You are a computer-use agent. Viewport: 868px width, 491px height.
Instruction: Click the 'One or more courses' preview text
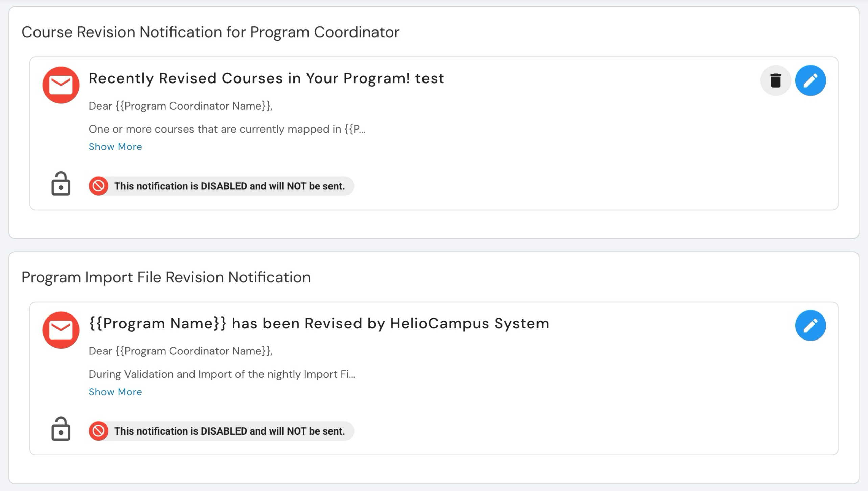pos(227,129)
